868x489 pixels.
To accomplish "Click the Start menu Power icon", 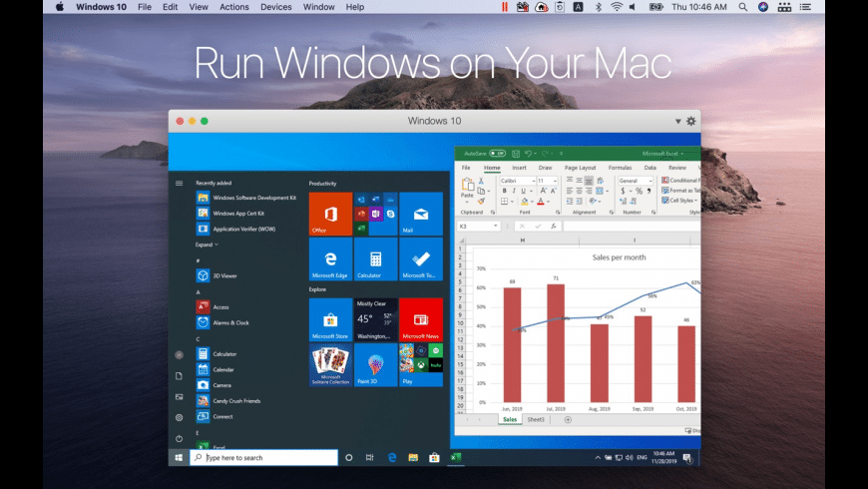I will pyautogui.click(x=179, y=439).
